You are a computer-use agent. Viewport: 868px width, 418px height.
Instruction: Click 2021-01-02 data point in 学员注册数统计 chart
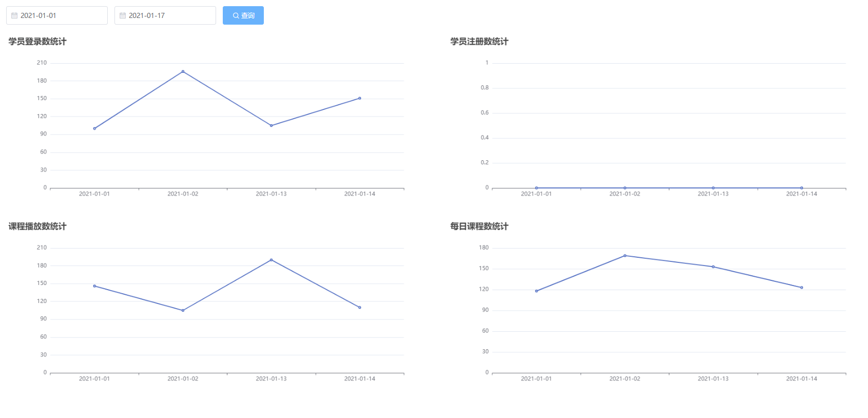click(625, 188)
